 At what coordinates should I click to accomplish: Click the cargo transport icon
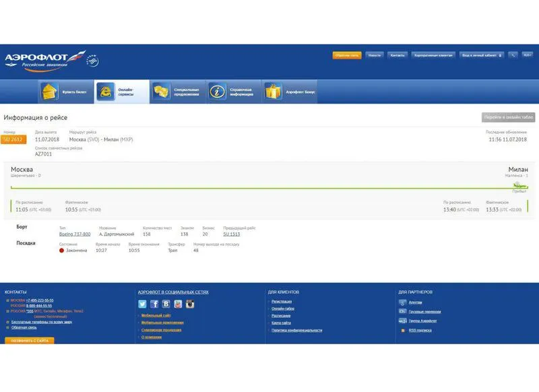click(x=402, y=311)
